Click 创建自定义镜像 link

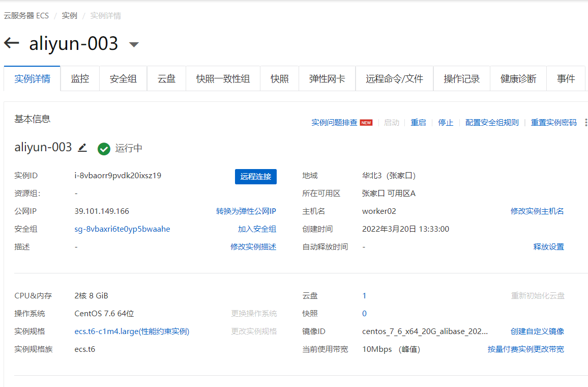tap(537, 331)
